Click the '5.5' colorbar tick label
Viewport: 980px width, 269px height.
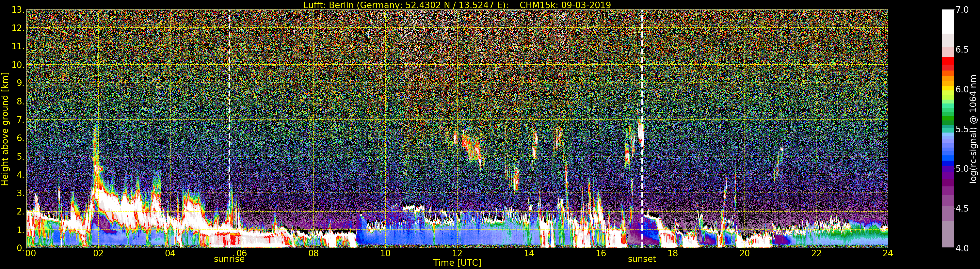[962, 129]
